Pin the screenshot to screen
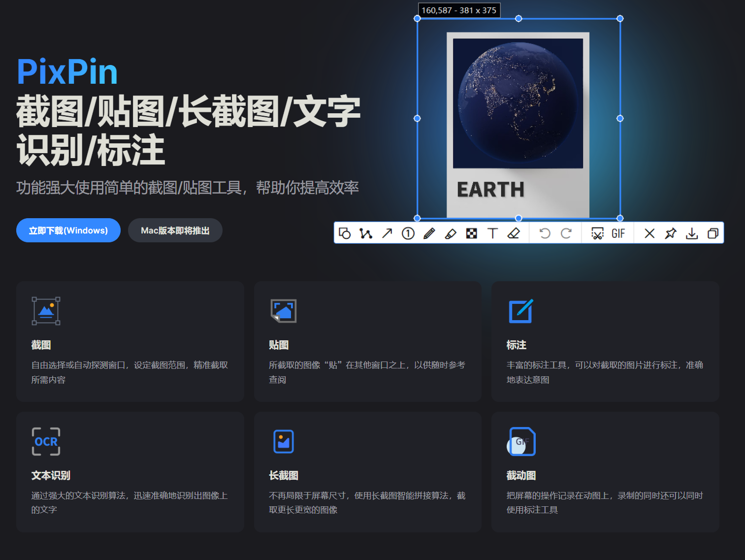This screenshot has width=745, height=560. coord(671,233)
